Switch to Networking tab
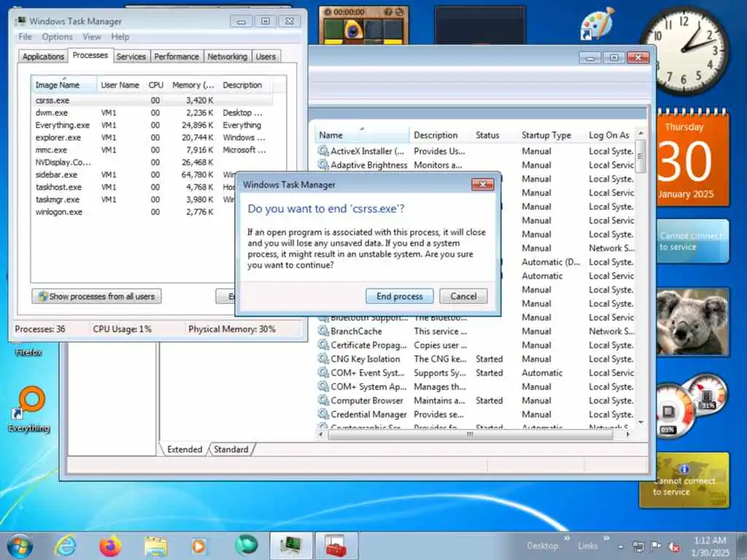Viewport: 747px width, 560px height. pos(228,56)
